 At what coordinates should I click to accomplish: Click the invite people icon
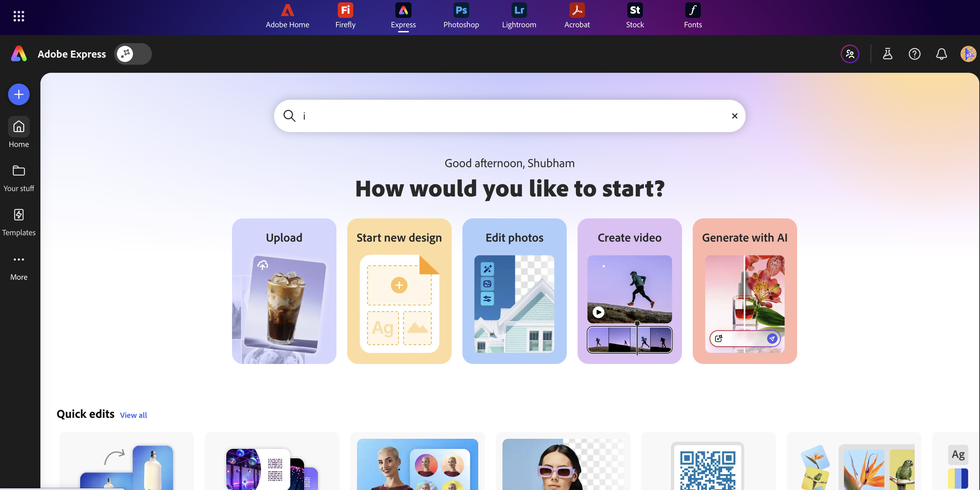pos(850,54)
